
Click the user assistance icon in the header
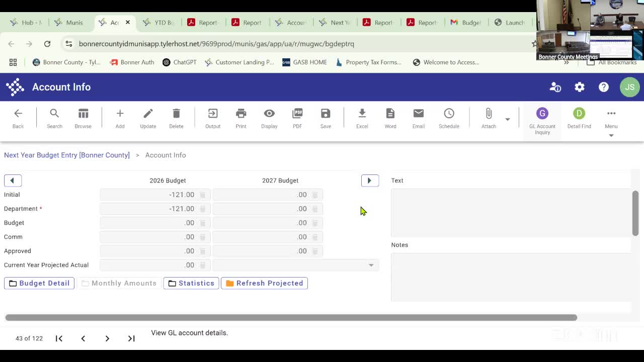555,87
